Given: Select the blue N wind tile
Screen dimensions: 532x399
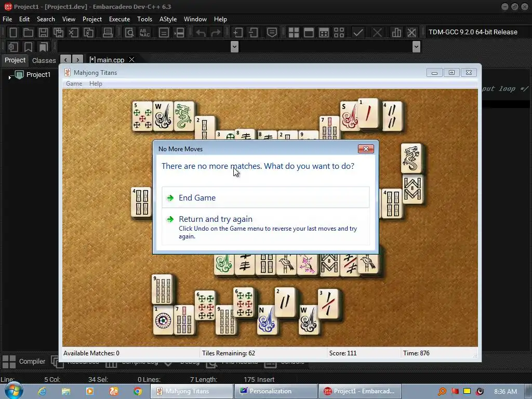Looking at the screenshot, I should pos(267,320).
